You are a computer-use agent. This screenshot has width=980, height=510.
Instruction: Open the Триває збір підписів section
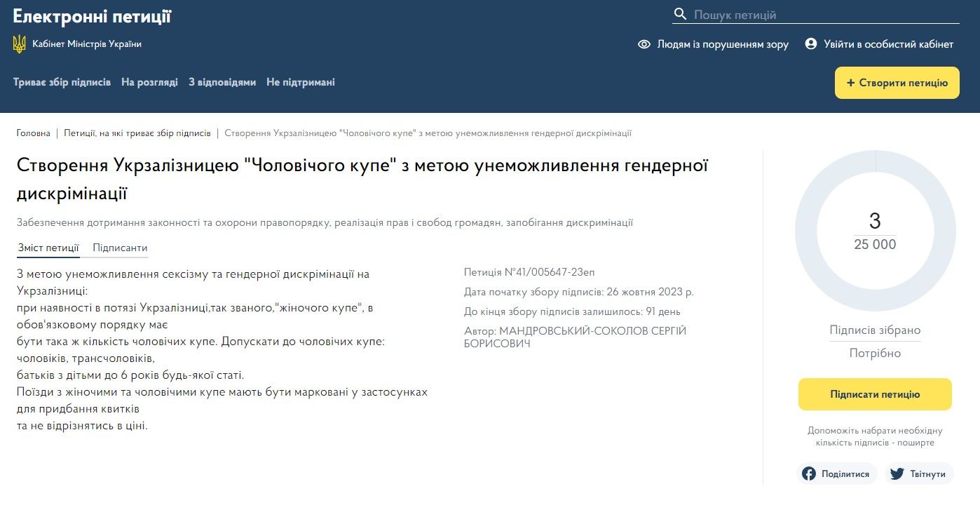[x=62, y=82]
